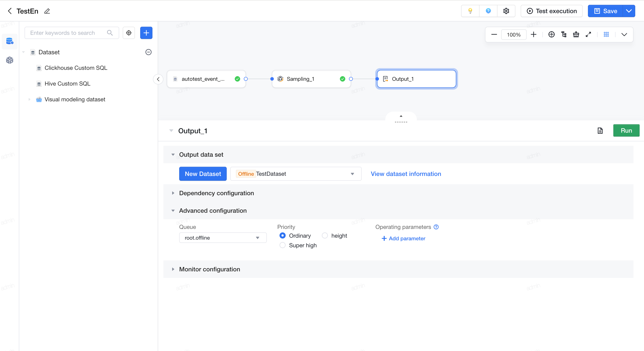The height and width of the screenshot is (351, 644).
Task: Open View dataset information link
Action: click(406, 174)
